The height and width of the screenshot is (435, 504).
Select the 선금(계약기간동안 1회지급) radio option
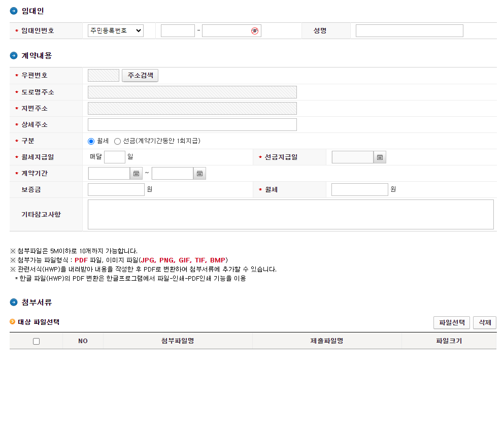(x=117, y=141)
